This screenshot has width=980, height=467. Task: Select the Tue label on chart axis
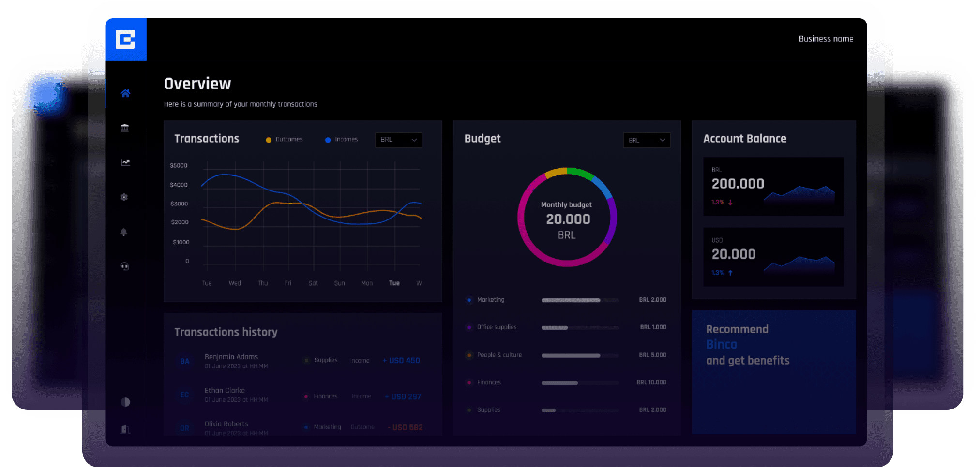coord(394,283)
